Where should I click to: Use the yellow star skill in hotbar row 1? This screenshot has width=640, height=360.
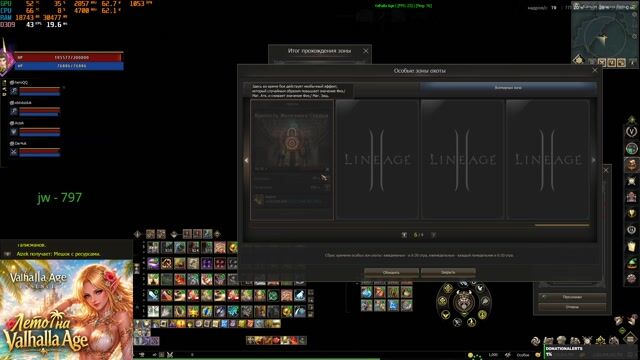(x=193, y=311)
